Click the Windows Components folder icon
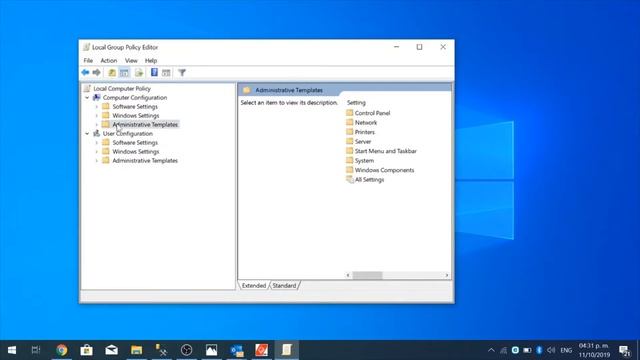Viewport: 640px width, 360px height. click(x=350, y=169)
